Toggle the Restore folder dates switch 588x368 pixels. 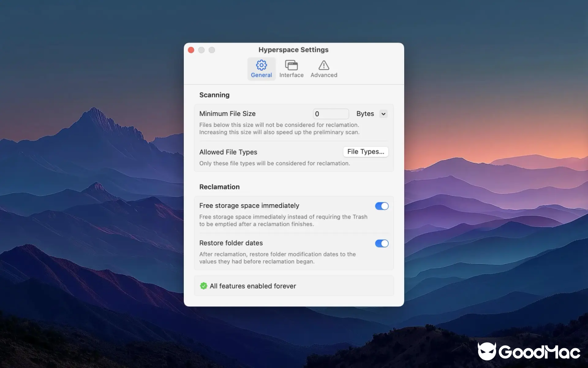[x=382, y=243]
